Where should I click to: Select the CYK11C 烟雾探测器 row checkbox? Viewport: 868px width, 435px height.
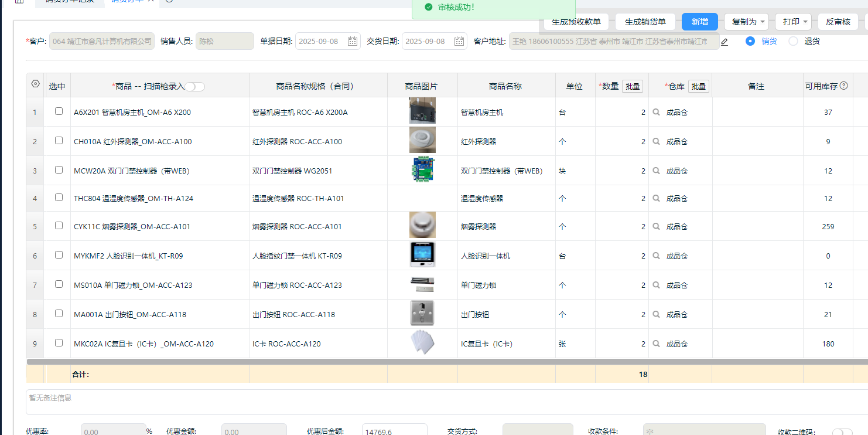pos(59,225)
